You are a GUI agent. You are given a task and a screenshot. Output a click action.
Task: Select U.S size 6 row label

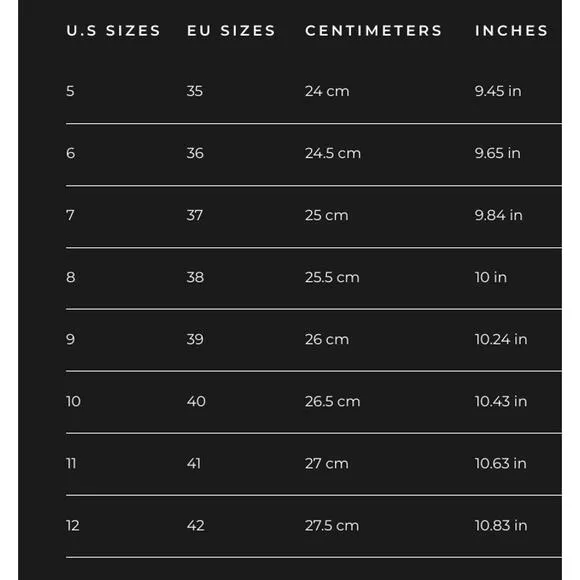click(71, 153)
